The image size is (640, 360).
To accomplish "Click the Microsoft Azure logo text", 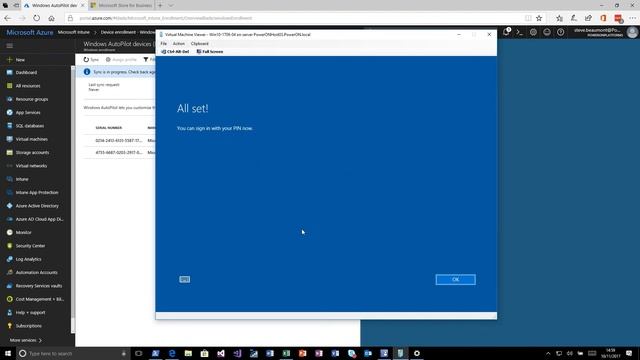I will tap(29, 33).
